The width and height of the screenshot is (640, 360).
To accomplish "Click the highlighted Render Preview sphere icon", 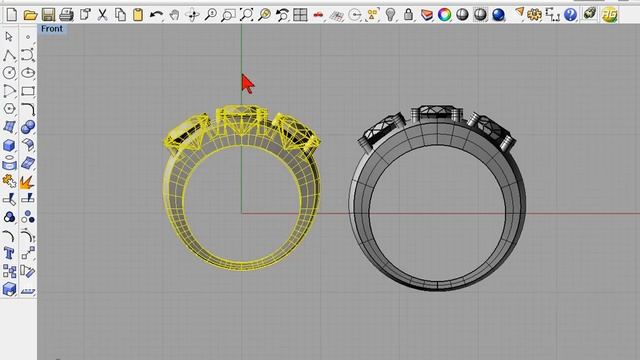I will 480,15.
